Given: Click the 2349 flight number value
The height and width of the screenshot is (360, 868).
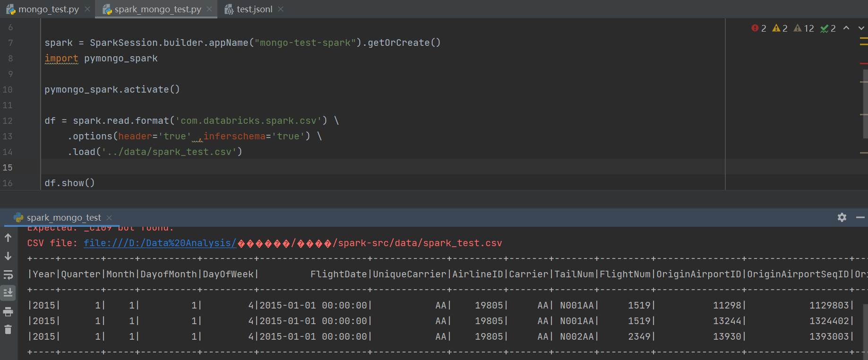Looking at the screenshot, I should 639,336.
